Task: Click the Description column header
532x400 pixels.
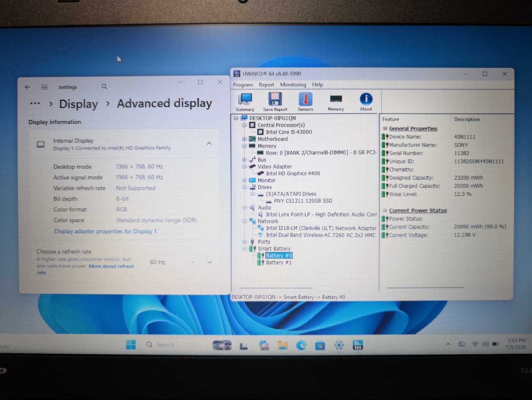Action: 467,119
